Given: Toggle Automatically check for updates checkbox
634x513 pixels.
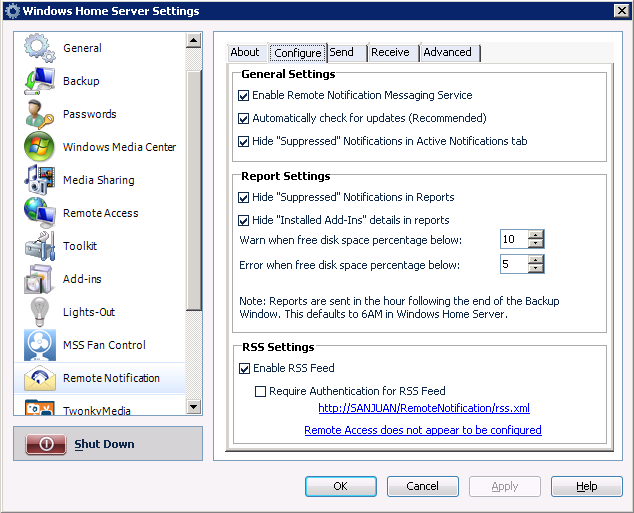Looking at the screenshot, I should click(243, 118).
